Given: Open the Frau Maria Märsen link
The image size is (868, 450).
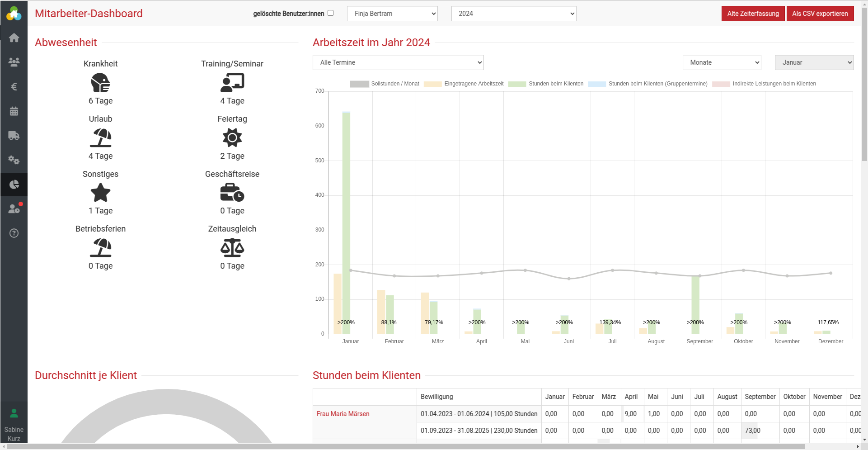Looking at the screenshot, I should (x=343, y=414).
